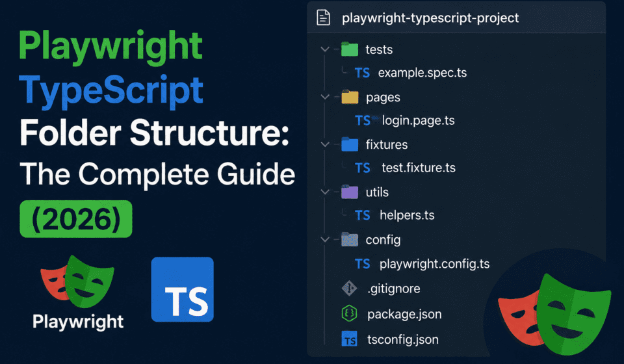Click the large blue TypeScript TS logo
This screenshot has height=364, width=624.
(x=182, y=289)
